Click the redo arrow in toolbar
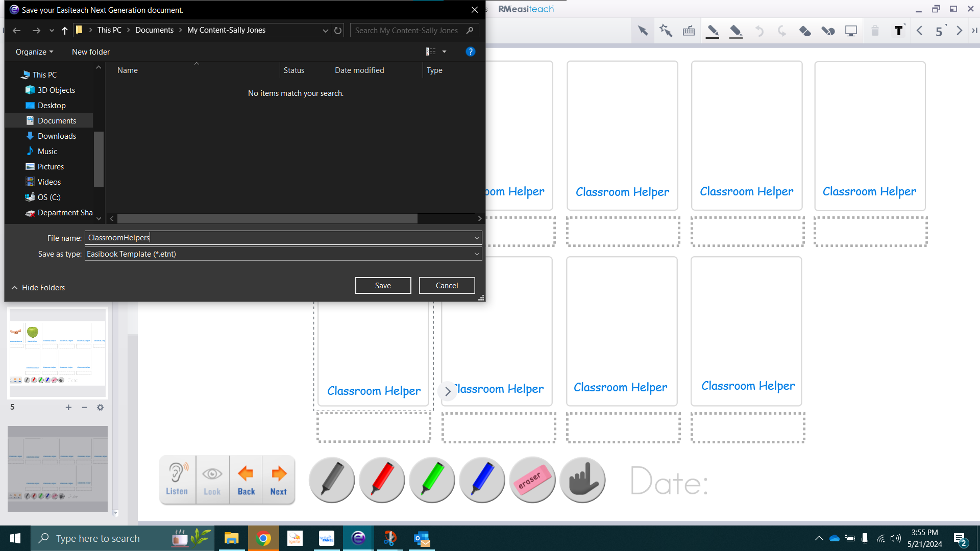The width and height of the screenshot is (980, 551). 782,31
